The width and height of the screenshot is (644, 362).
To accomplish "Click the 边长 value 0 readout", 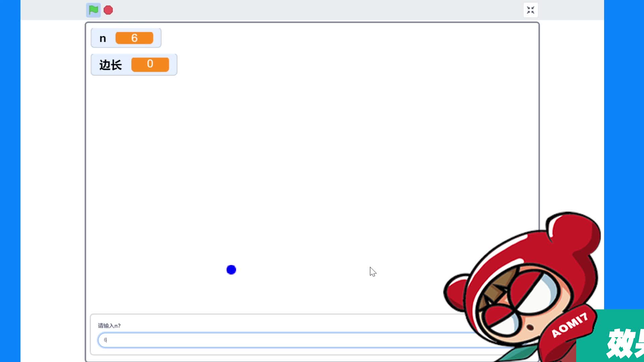I will [x=150, y=64].
